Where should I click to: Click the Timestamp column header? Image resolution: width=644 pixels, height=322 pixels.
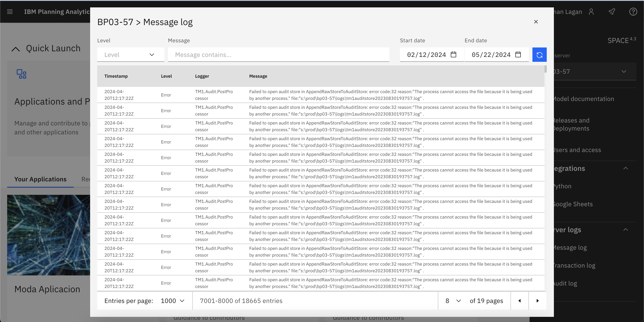click(116, 76)
